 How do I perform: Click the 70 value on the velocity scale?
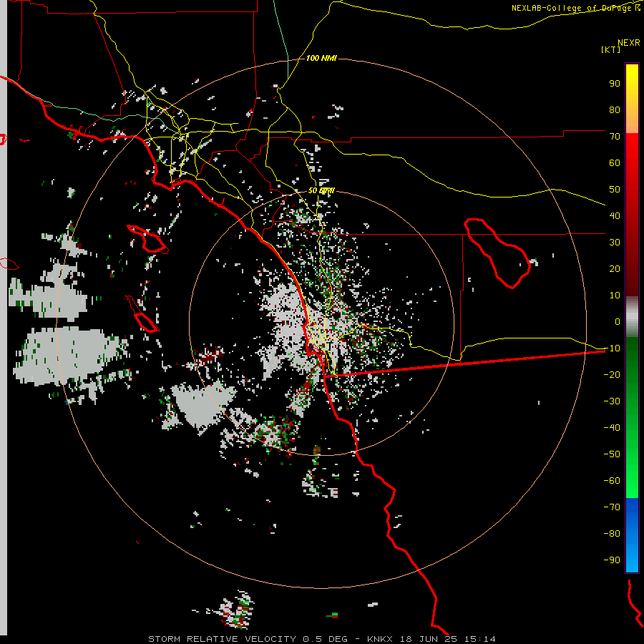click(x=615, y=137)
